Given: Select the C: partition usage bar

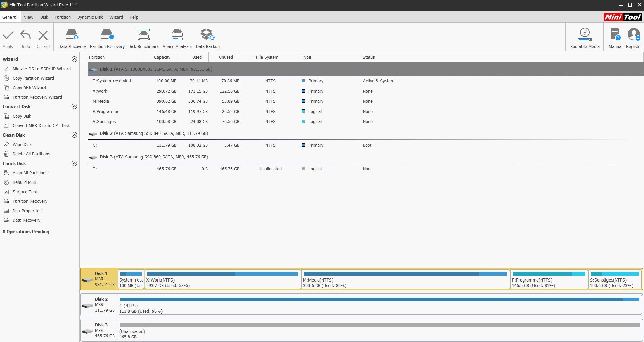Looking at the screenshot, I should 380,299.
